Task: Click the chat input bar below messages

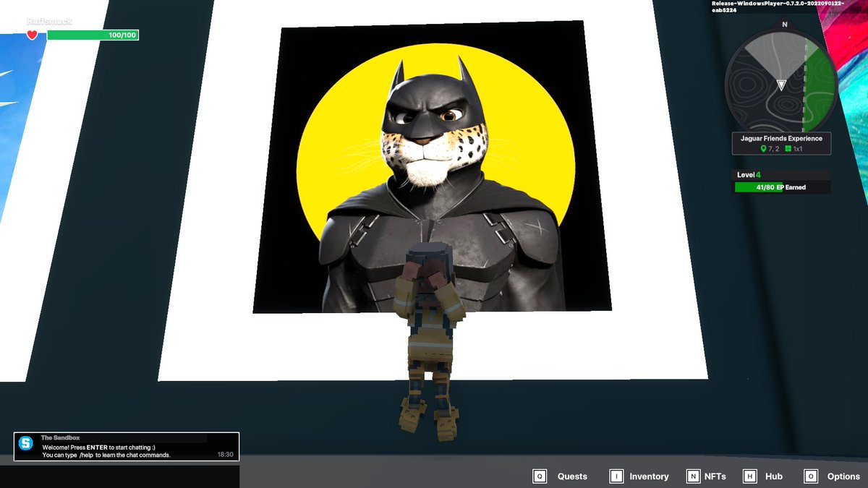Action: (119, 476)
